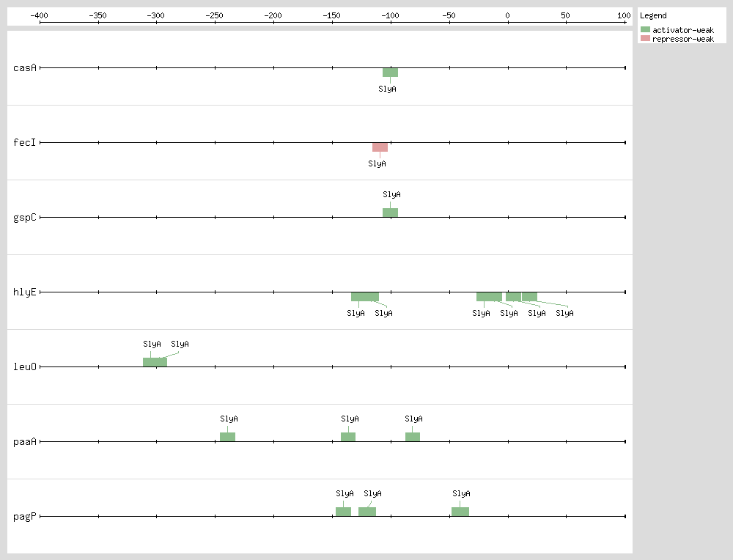Viewport: 733px width, 560px height.
Task: Click the hlyE gene label
Action: pyautogui.click(x=25, y=292)
